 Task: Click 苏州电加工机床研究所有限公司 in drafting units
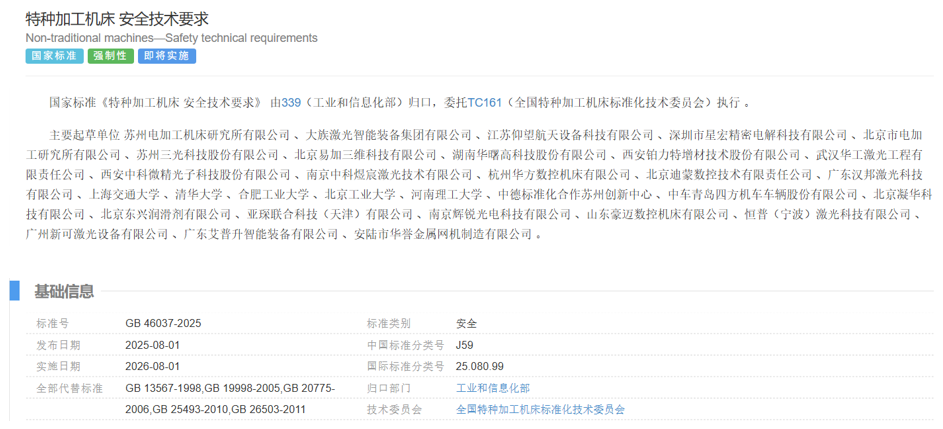click(207, 135)
